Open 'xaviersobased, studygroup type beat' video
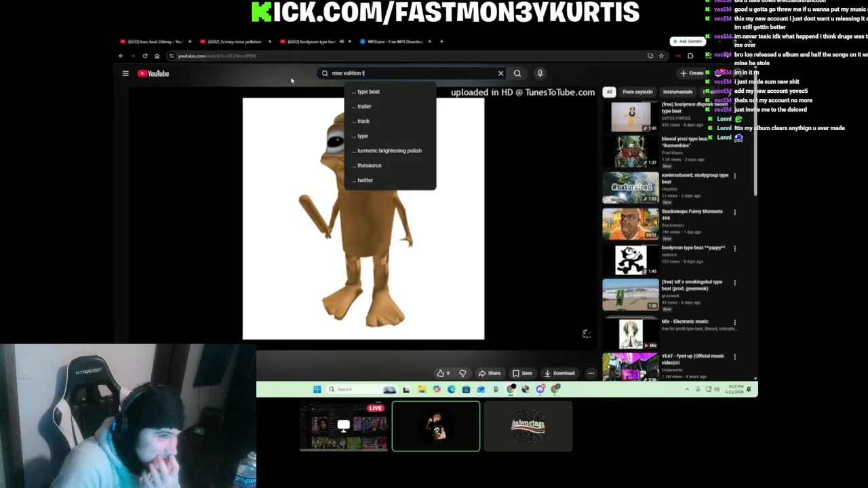Screen dimensions: 868x488 [x=631, y=188]
